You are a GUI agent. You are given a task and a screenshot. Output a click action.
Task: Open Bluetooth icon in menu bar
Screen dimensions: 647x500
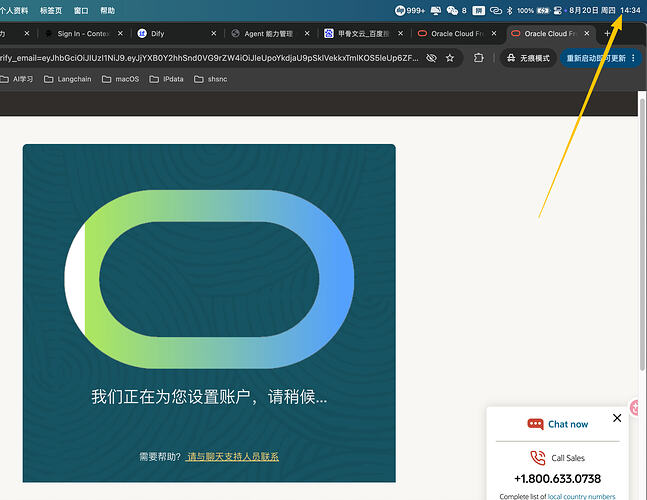tap(510, 10)
